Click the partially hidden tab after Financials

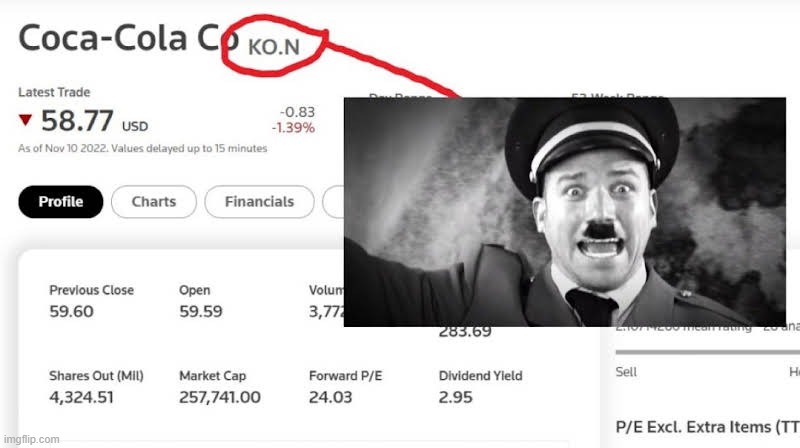coord(333,202)
